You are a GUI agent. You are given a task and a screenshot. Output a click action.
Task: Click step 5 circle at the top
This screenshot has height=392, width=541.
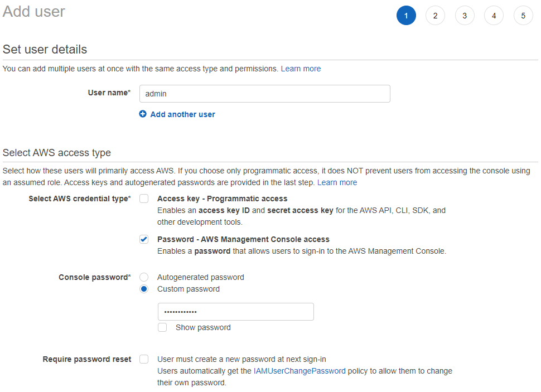click(x=523, y=16)
